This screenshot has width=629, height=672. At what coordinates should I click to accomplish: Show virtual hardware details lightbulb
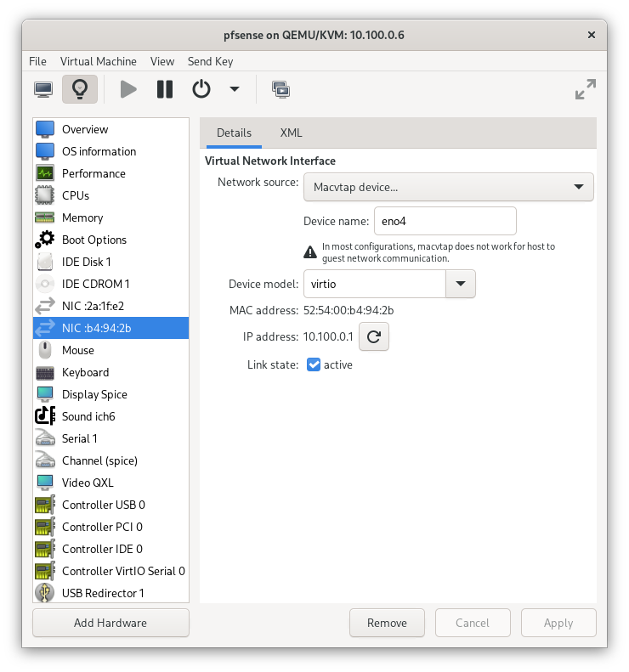click(80, 89)
